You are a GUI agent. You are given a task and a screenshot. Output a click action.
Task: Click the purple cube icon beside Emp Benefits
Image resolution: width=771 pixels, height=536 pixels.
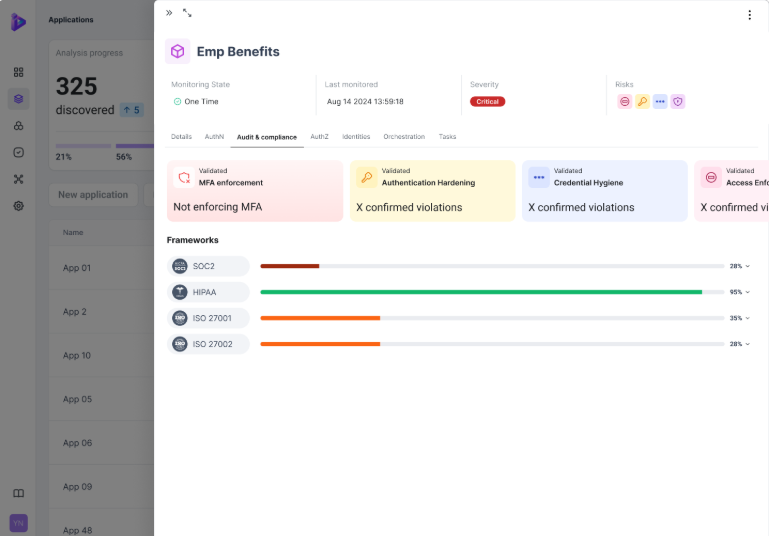(177, 51)
